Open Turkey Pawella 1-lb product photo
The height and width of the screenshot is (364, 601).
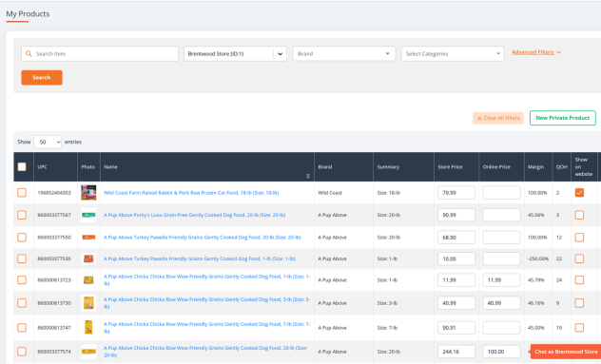coord(88,259)
